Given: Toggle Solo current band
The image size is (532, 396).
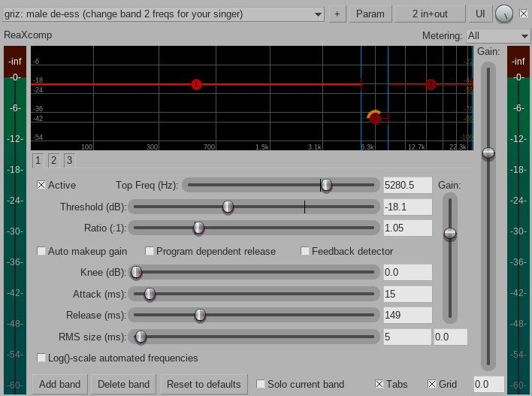Looking at the screenshot, I should coord(261,384).
